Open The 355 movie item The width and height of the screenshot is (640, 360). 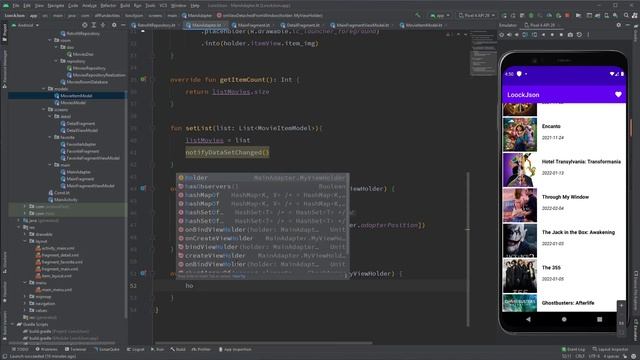[x=564, y=276]
